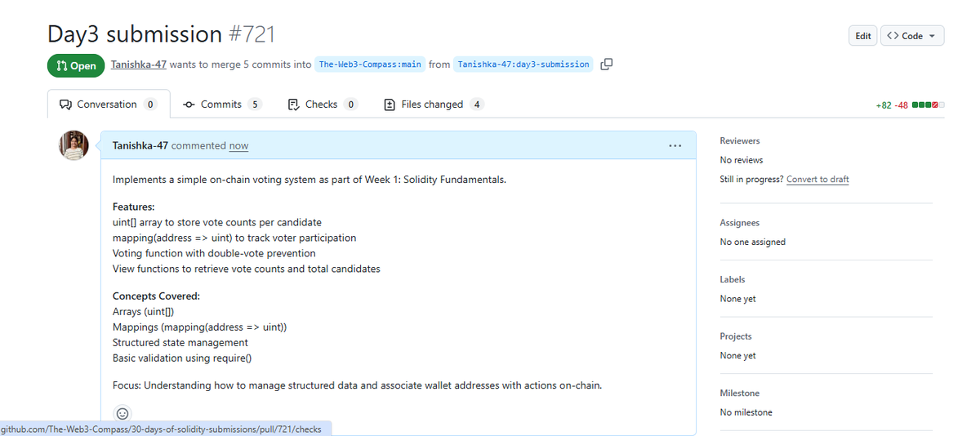Click the Conversation tab speech bubble icon

(x=65, y=105)
